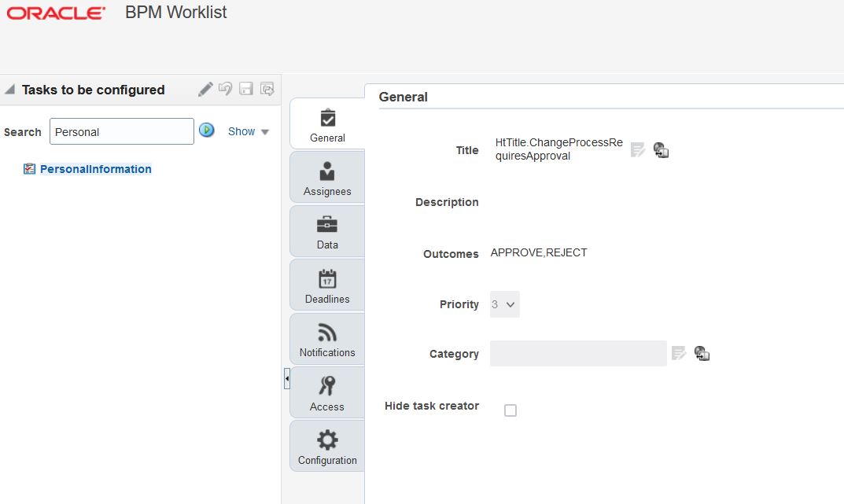Go to the Notifications tab
Screen dimensions: 844x504
click(327, 339)
